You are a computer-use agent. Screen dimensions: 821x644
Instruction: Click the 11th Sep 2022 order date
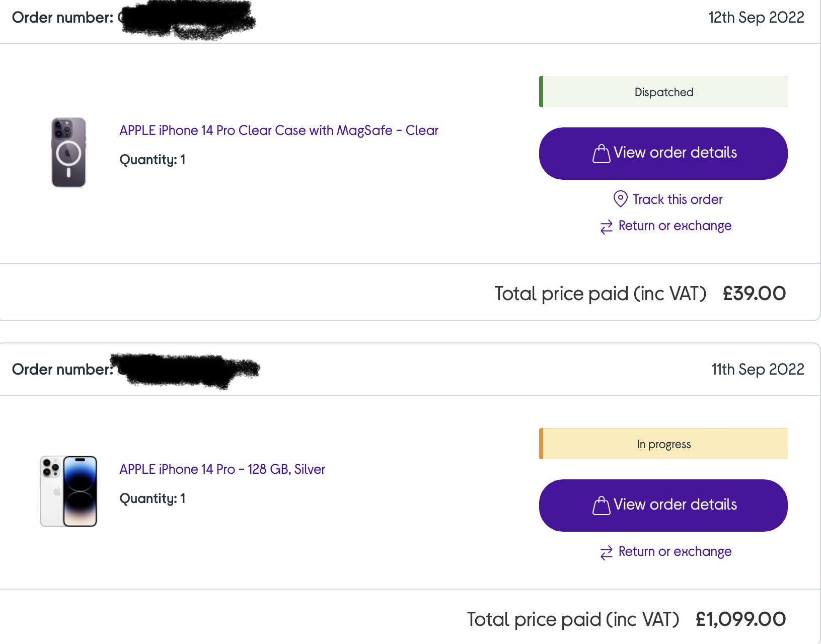[758, 370]
